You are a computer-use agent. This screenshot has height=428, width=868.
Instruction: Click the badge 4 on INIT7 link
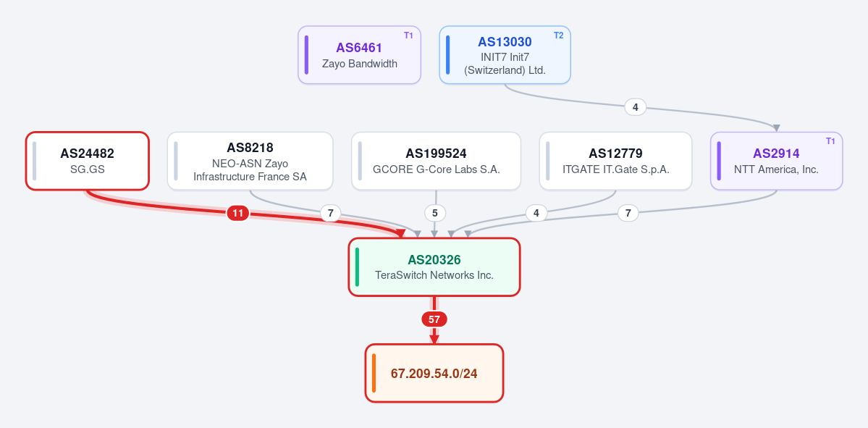click(x=636, y=107)
